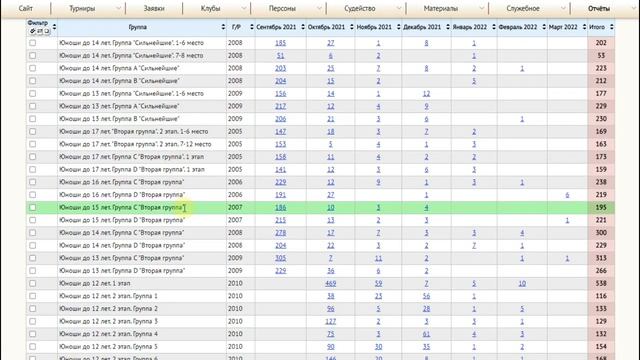Sort by Октябрь 2021 column arrows
This screenshot has width=640, height=360.
(351, 27)
